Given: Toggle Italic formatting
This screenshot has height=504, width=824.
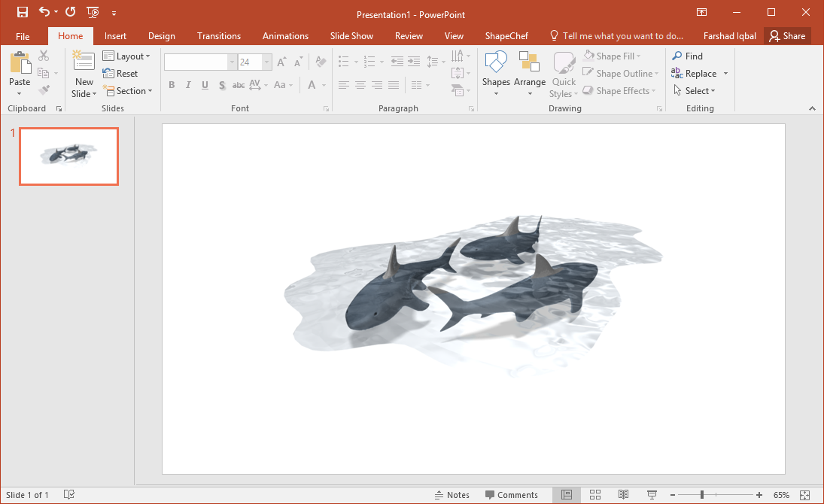Looking at the screenshot, I should click(188, 85).
